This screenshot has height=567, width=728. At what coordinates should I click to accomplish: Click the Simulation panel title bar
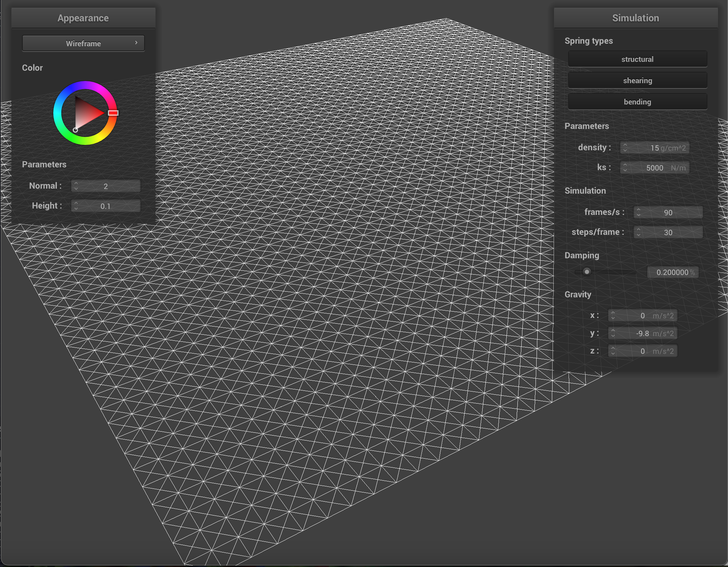coord(636,18)
